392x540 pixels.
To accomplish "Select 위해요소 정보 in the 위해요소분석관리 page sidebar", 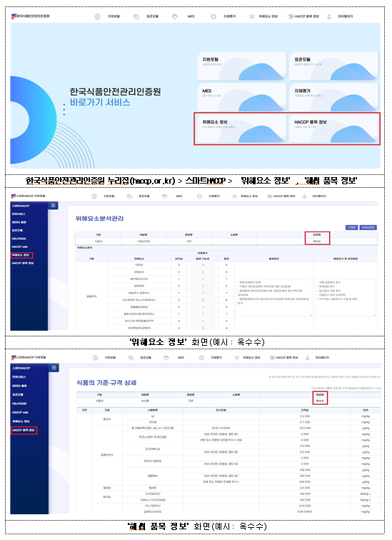I will pyautogui.click(x=21, y=255).
